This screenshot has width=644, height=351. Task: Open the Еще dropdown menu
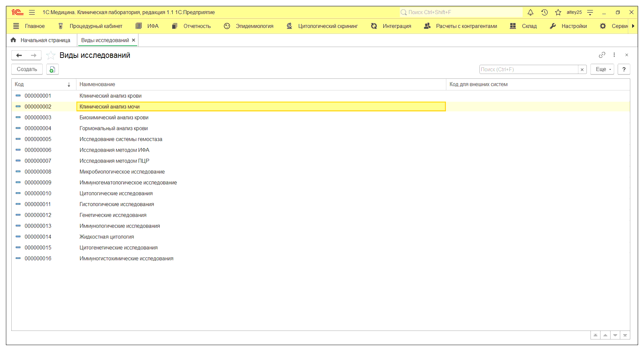pos(602,69)
